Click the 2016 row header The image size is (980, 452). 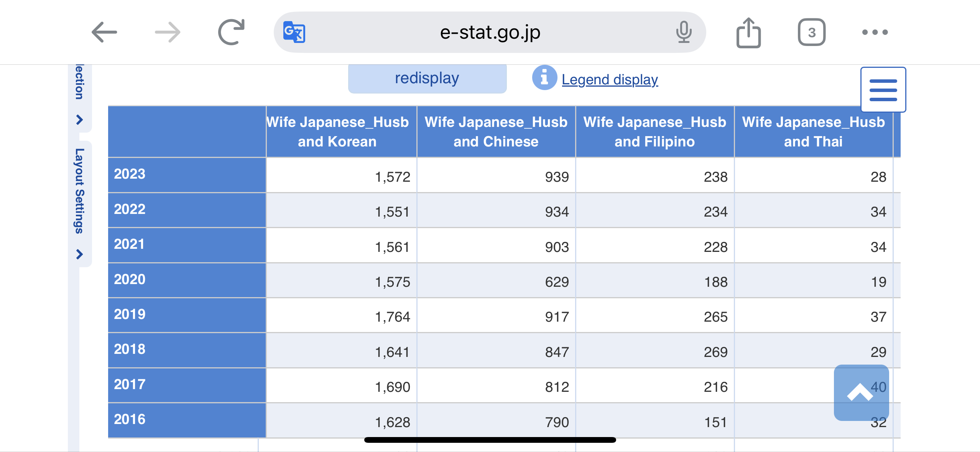(187, 420)
